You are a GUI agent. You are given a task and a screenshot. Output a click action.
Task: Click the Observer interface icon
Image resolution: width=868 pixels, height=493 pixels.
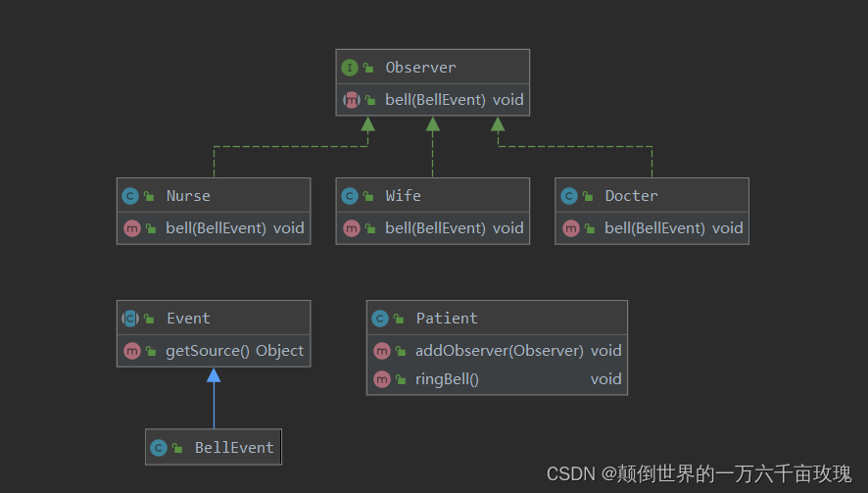tap(350, 68)
